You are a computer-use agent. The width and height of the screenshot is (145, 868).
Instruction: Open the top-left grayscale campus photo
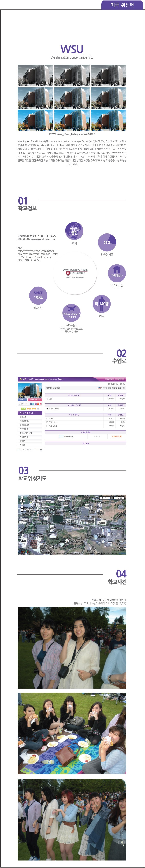35,75
